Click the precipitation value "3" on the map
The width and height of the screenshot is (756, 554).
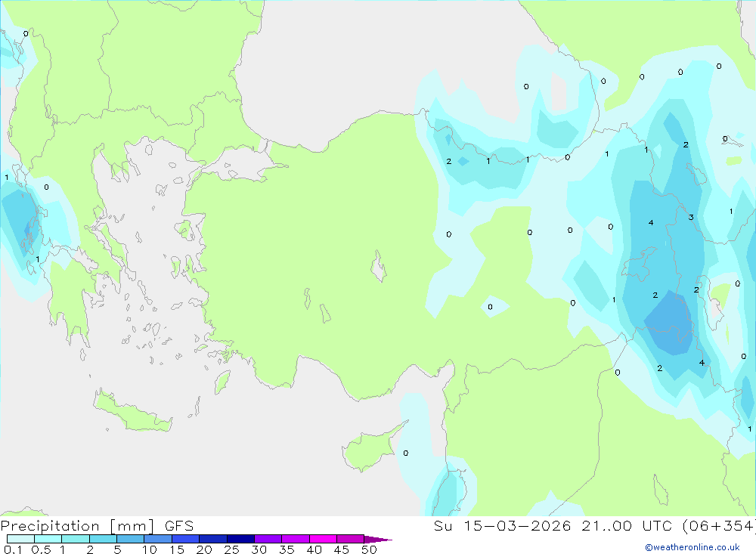(691, 218)
